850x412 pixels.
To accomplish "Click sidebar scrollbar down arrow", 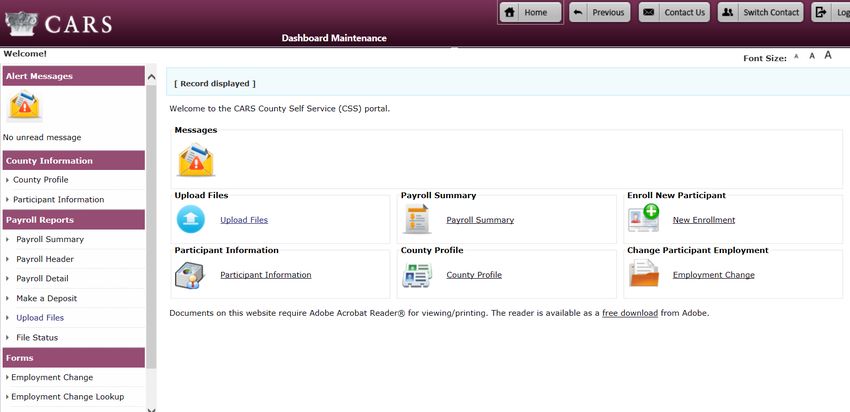I will (x=151, y=409).
